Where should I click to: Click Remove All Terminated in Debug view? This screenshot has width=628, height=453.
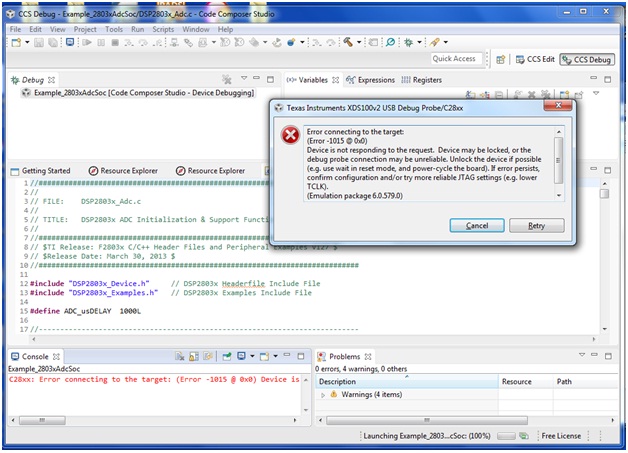[227, 79]
